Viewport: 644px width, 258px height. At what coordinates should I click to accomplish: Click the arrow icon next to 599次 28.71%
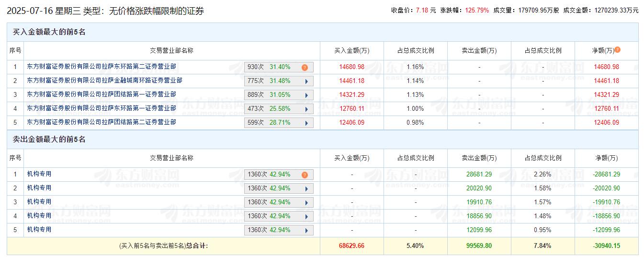click(306, 123)
